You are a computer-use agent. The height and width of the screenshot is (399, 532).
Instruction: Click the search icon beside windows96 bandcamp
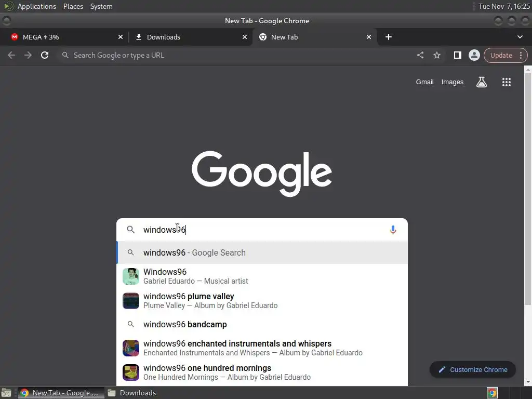pos(130,324)
